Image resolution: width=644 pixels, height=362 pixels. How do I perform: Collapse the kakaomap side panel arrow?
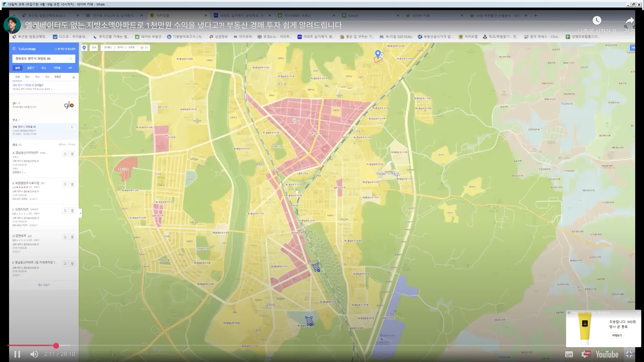[80, 213]
